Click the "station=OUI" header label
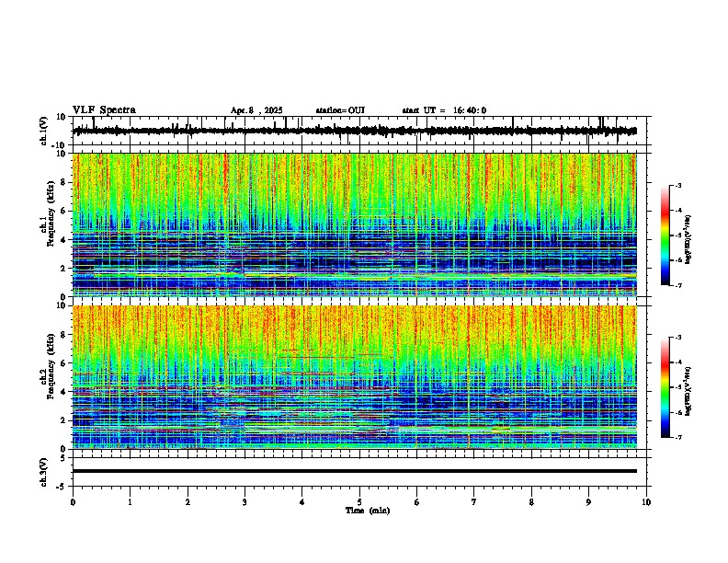 tap(340, 110)
